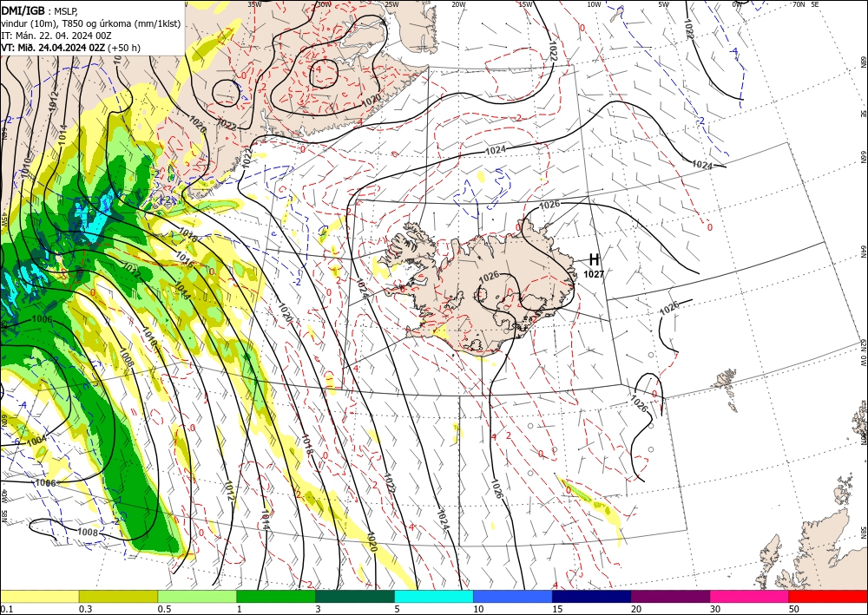Click the '15W' longitude label at top
The width and height of the screenshot is (868, 615).
tap(526, 4)
